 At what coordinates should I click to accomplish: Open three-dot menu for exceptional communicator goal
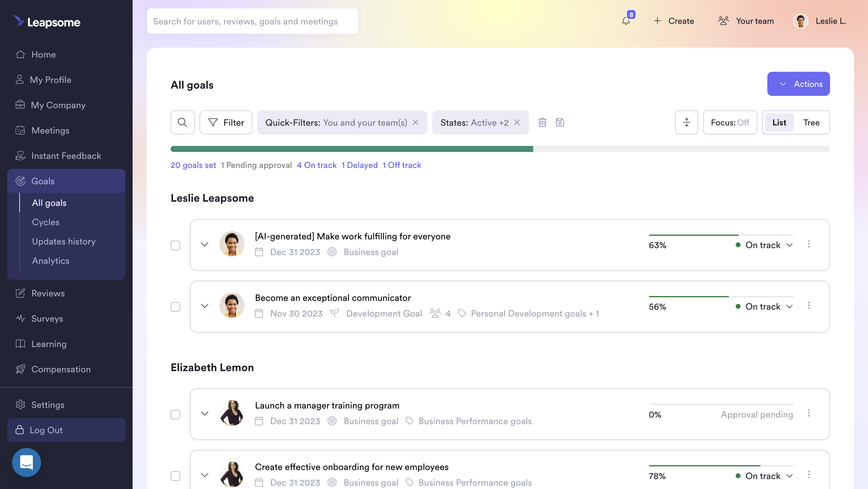coord(809,306)
